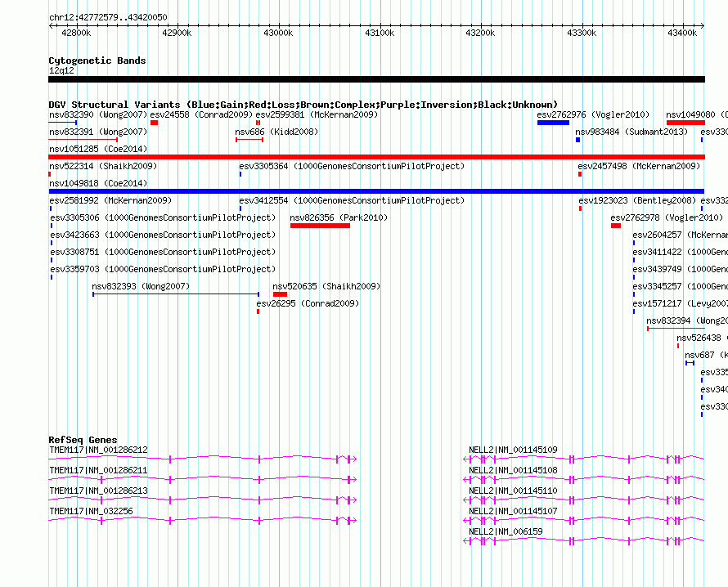Select the esv2762978 (Vogler2010) variant label

click(667, 217)
